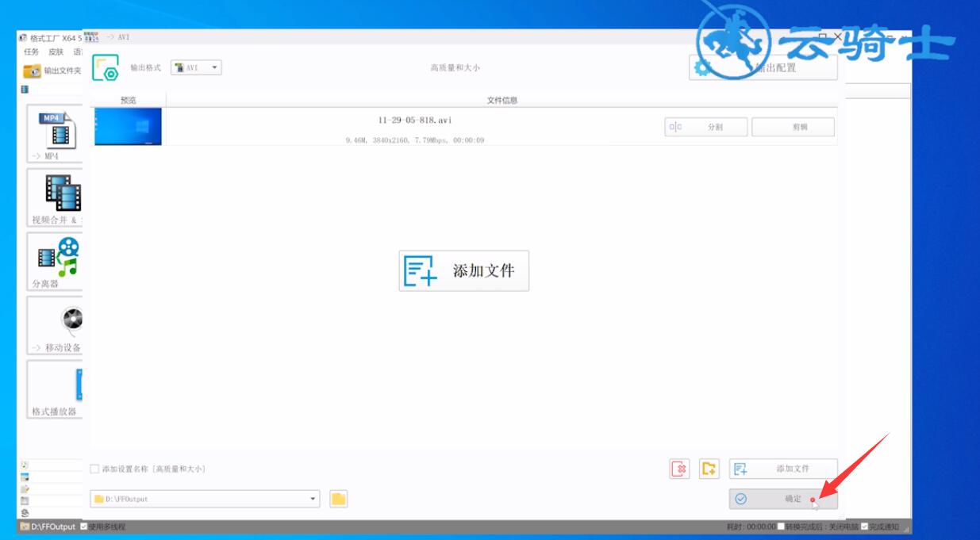Screen dimensions: 980x540
Task: Click the video category film icon in sidebar
Action: click(x=25, y=90)
